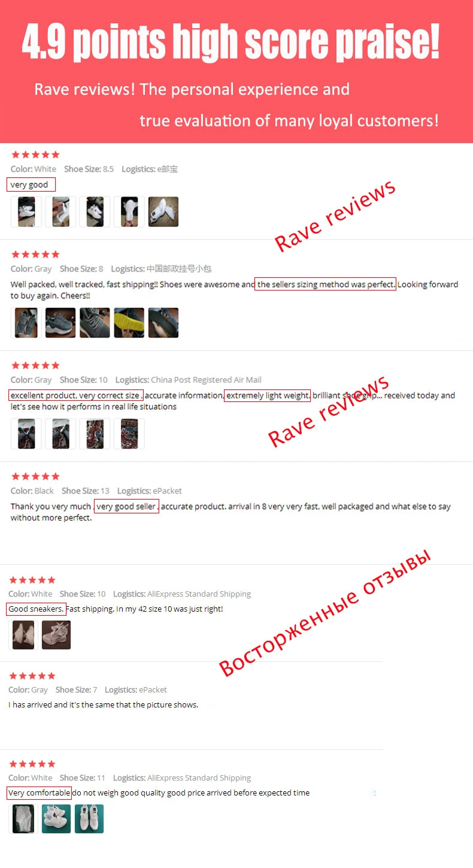Open first photo in 'Good sneakers' review
Screen dimensions: 473x868
tap(23, 635)
